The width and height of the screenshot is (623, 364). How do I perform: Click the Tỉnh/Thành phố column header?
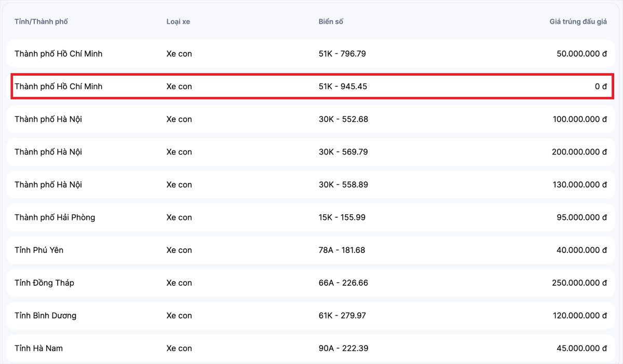[41, 22]
